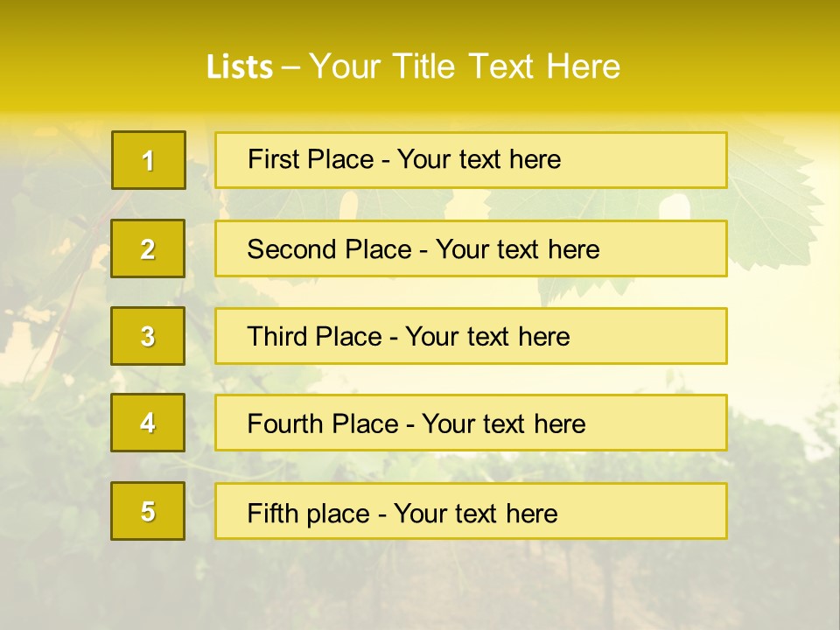The height and width of the screenshot is (630, 840).
Task: Select the First Place text bar
Action: coord(471,160)
